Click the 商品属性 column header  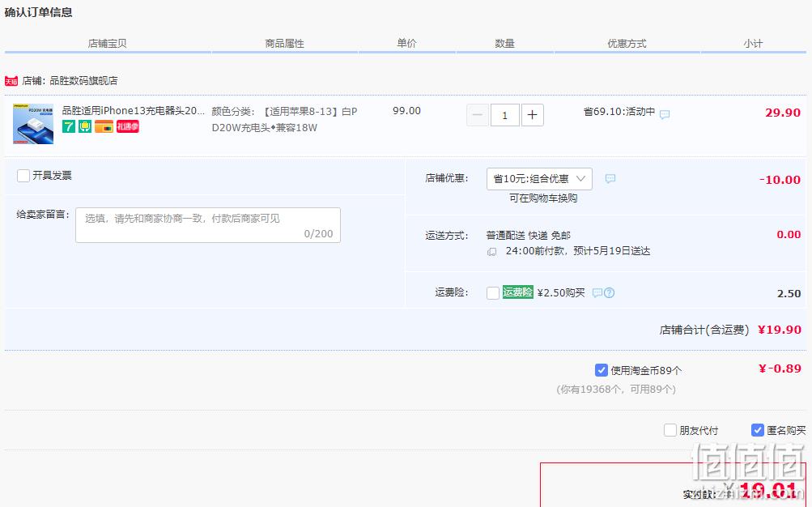click(284, 44)
